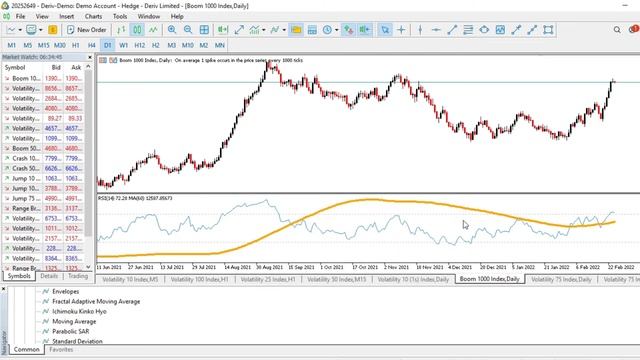Screen dimensions: 640x360
Task: Switch timeframe to H4
Action: click(x=91, y=45)
